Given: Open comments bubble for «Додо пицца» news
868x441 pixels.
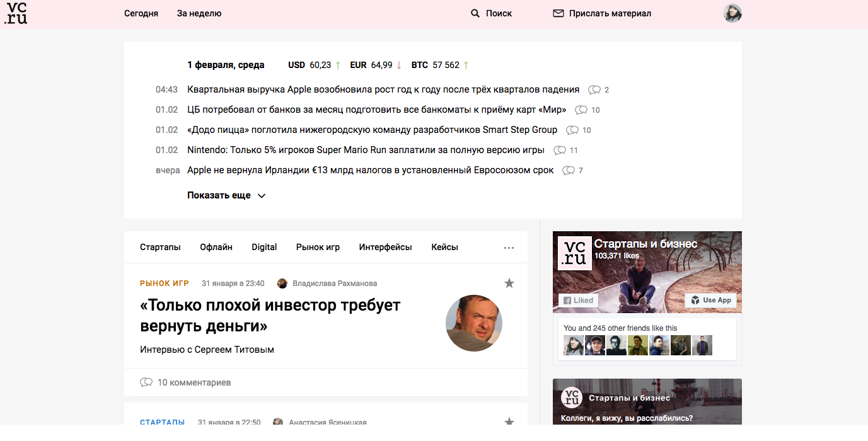Looking at the screenshot, I should coord(572,130).
